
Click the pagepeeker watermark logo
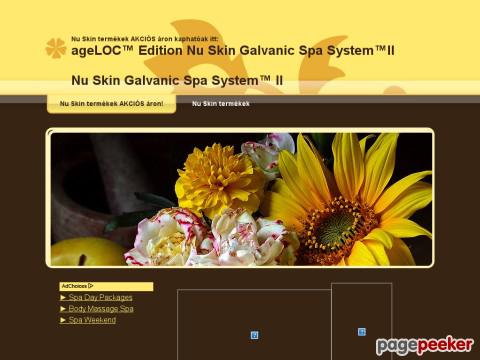click(425, 346)
